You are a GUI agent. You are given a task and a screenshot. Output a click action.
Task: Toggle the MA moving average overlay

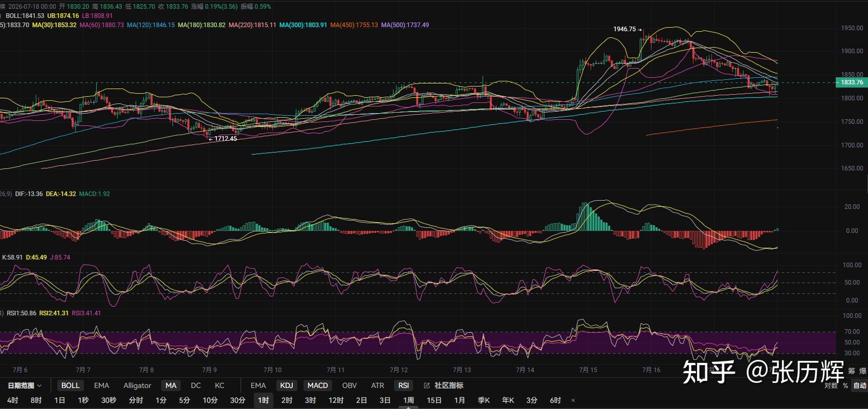click(x=171, y=385)
